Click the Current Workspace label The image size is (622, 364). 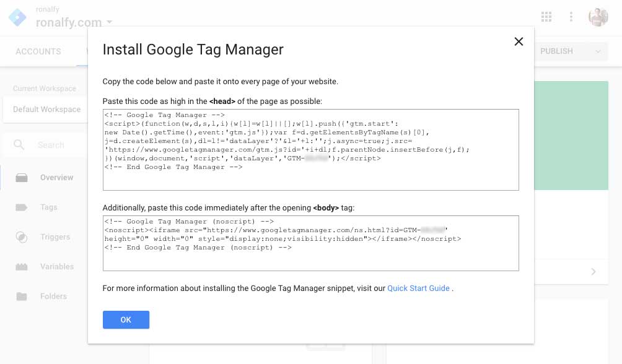(44, 89)
